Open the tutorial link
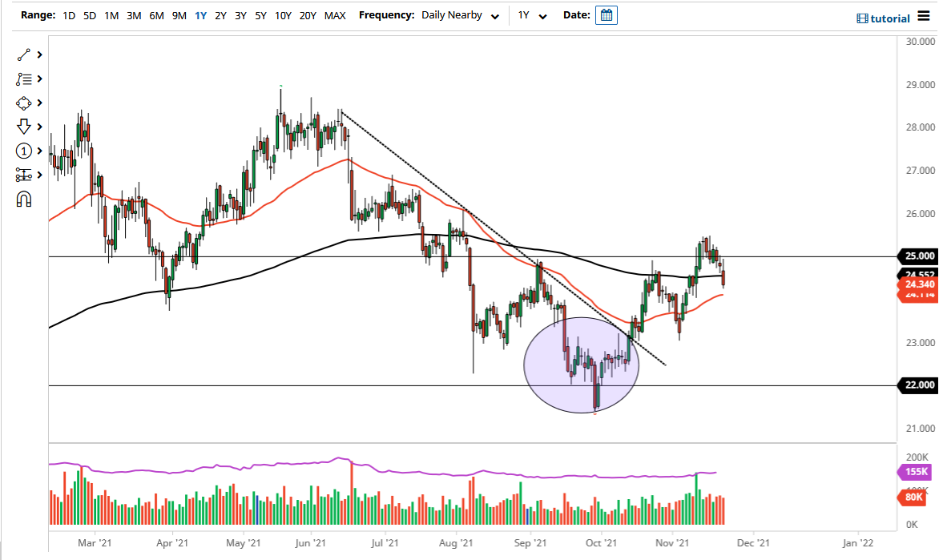 [x=883, y=18]
